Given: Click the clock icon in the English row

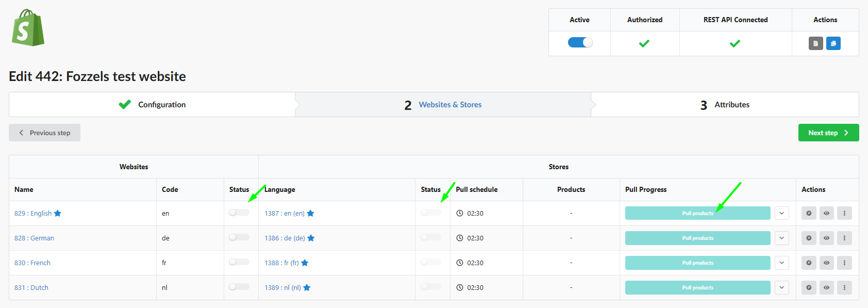Looking at the screenshot, I should pyautogui.click(x=460, y=213).
